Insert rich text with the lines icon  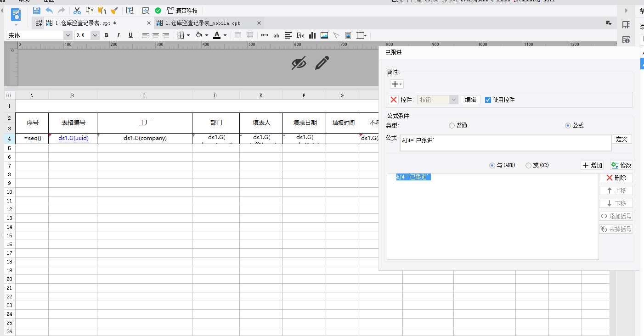point(288,35)
